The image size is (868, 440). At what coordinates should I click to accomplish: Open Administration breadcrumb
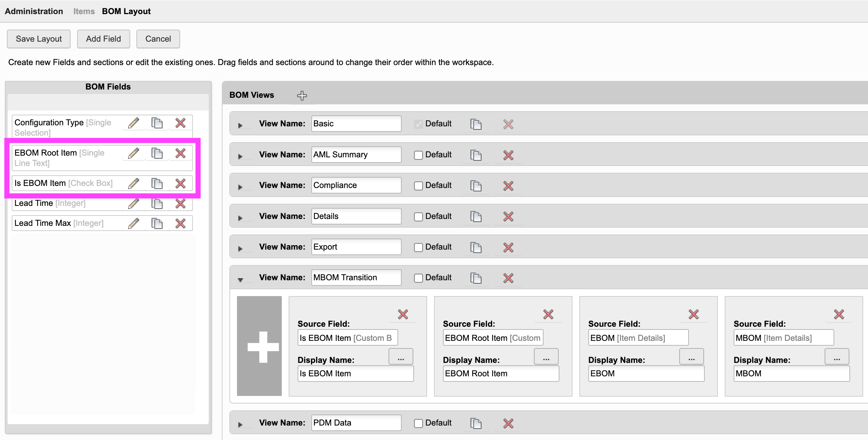click(34, 11)
